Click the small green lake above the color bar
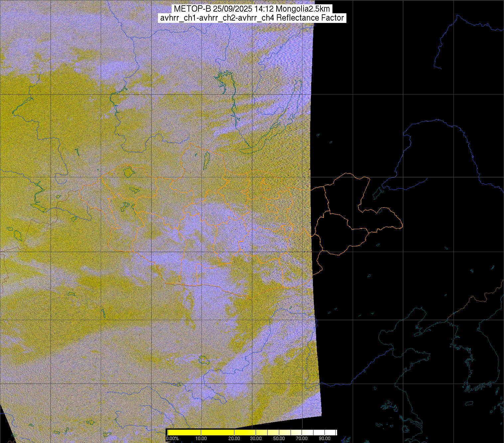 coord(202,360)
